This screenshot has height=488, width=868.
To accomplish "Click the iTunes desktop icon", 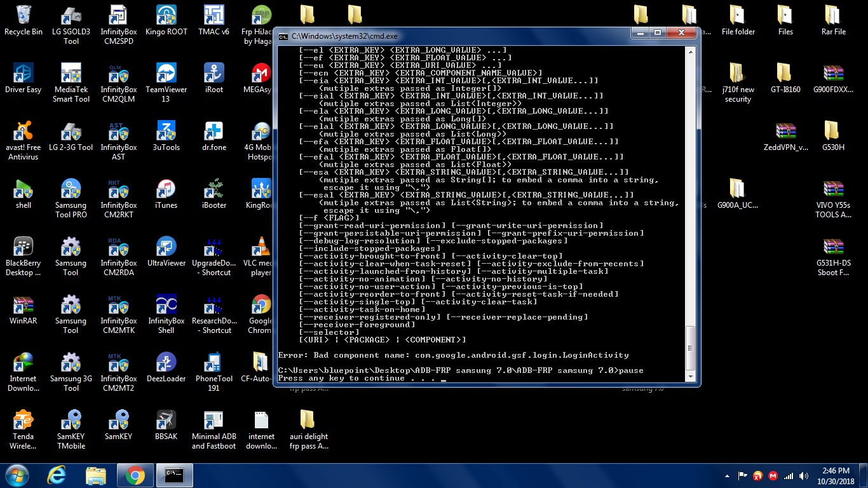I will (x=166, y=194).
